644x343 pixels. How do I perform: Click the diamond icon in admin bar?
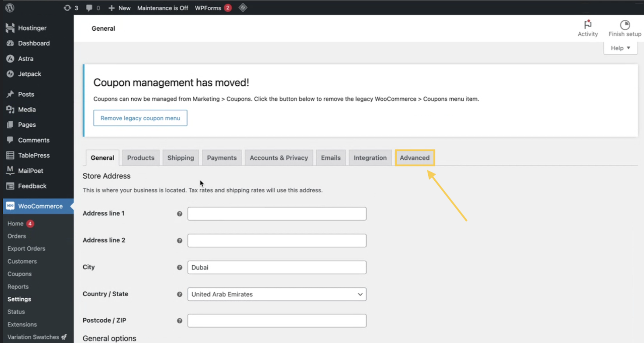(243, 8)
